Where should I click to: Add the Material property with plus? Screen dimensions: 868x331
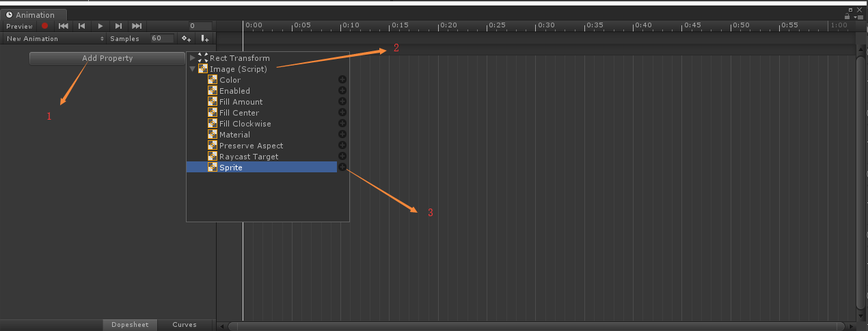pos(342,135)
